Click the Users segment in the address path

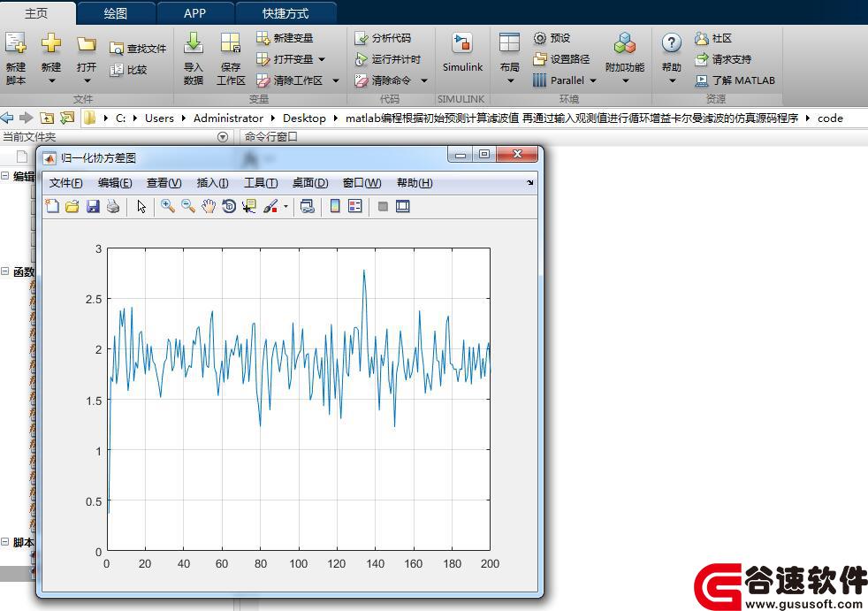coord(159,118)
